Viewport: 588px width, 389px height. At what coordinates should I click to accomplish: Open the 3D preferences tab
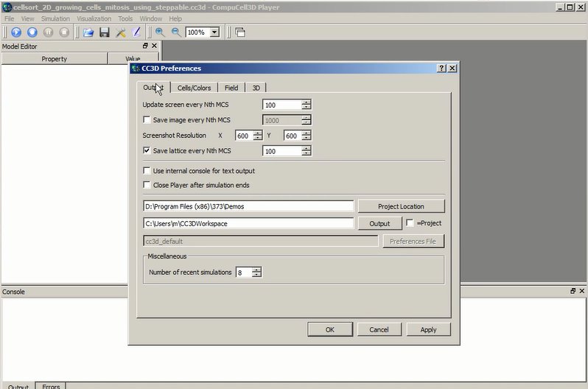[x=256, y=88]
